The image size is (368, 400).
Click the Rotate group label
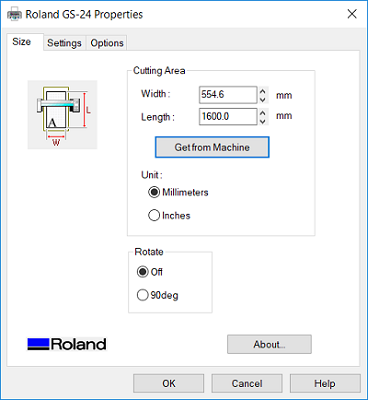coord(149,252)
